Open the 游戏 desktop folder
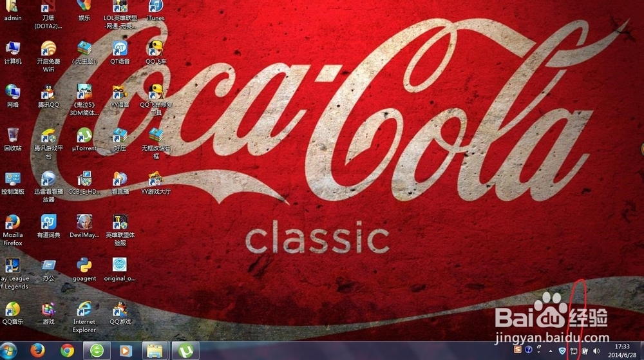 (48, 313)
